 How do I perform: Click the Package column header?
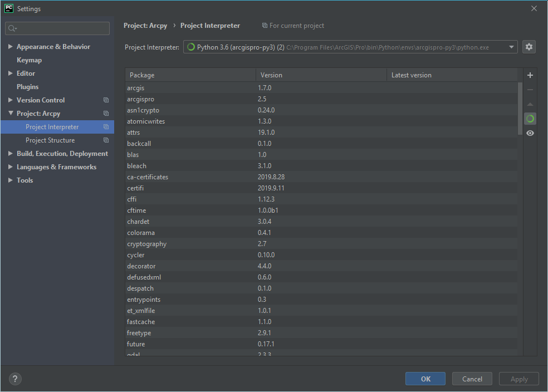click(190, 75)
